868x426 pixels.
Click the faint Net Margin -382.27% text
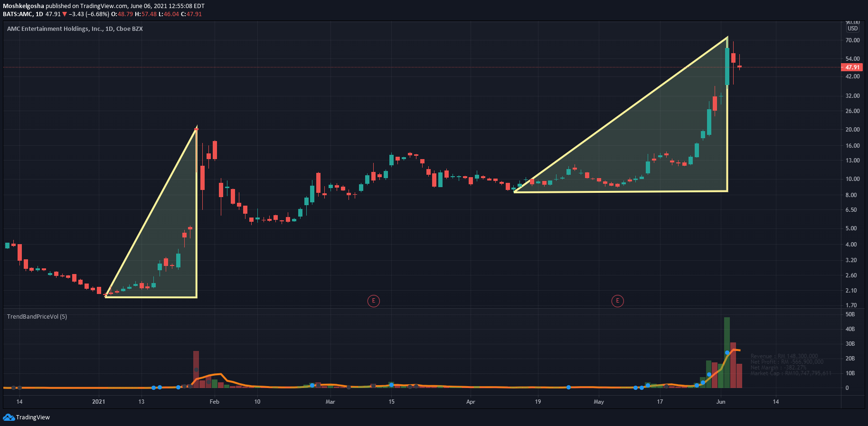pyautogui.click(x=778, y=368)
